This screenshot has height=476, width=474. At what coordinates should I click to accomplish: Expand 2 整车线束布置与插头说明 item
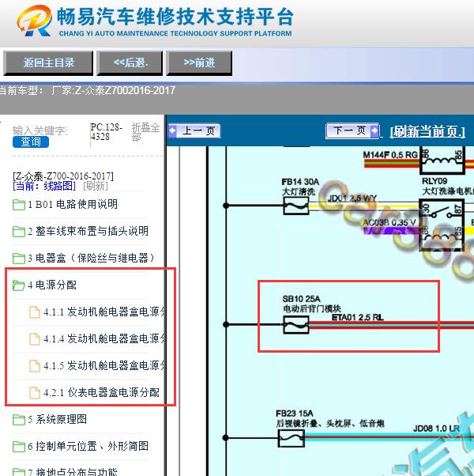[x=88, y=231]
